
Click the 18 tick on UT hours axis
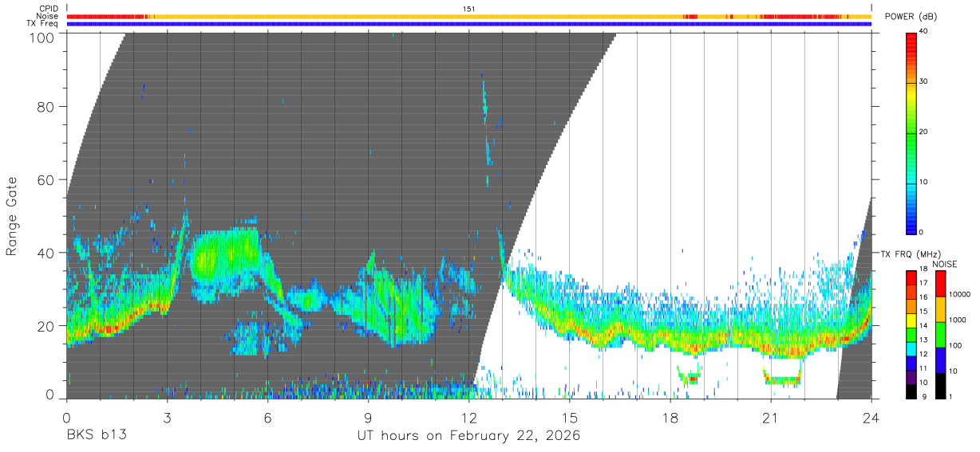point(670,417)
